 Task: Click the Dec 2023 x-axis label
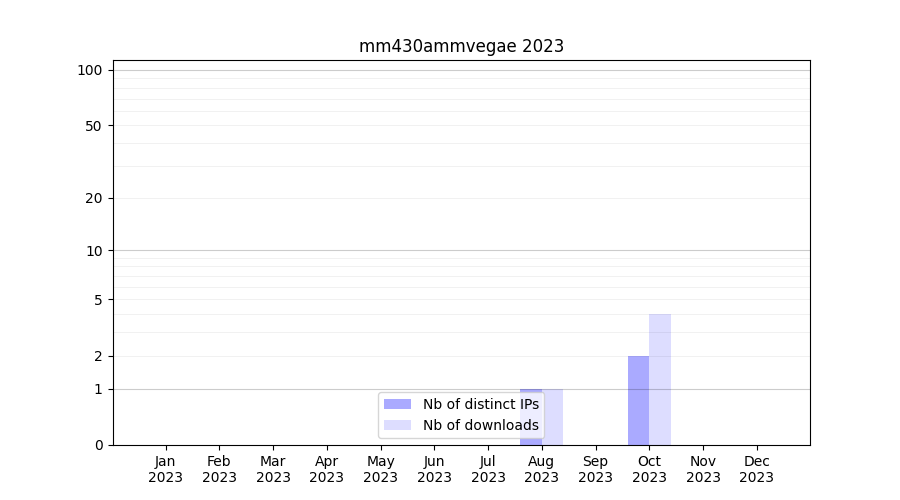756,469
